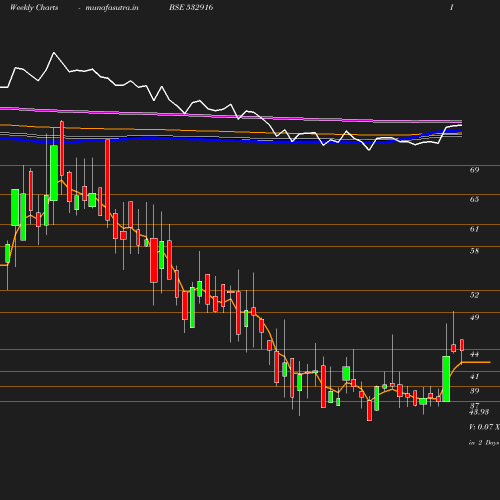Click the 49 price axis label
The image size is (500, 500).
[474, 317]
